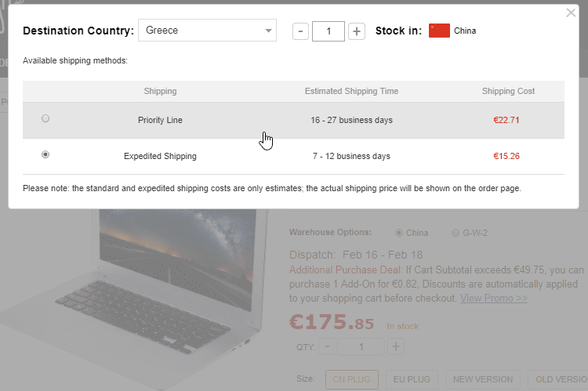Increase quantity in shipping dialog
The height and width of the screenshot is (391, 588).
pos(357,31)
